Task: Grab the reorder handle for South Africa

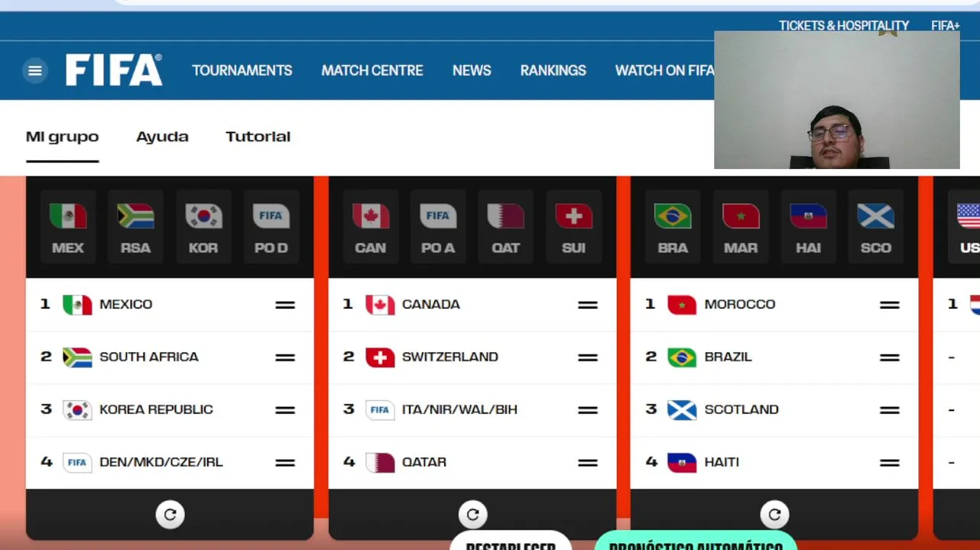Action: point(285,357)
